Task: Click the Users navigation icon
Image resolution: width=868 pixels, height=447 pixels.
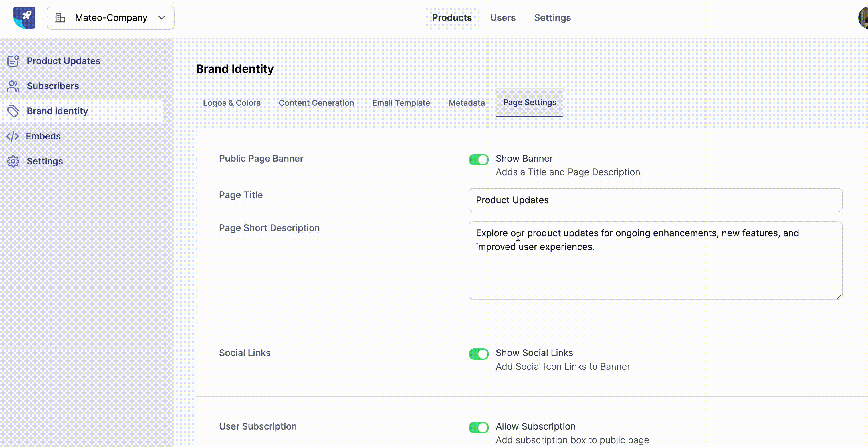Action: click(x=502, y=17)
